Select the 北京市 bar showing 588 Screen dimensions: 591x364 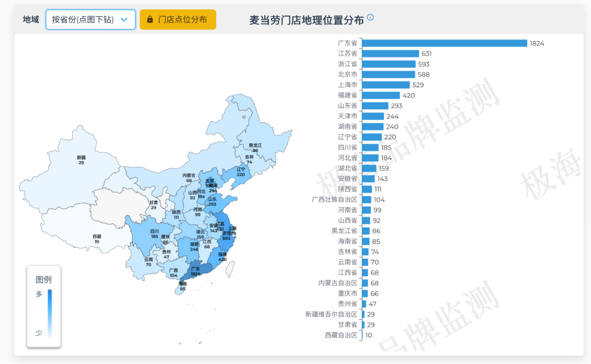[x=389, y=74]
